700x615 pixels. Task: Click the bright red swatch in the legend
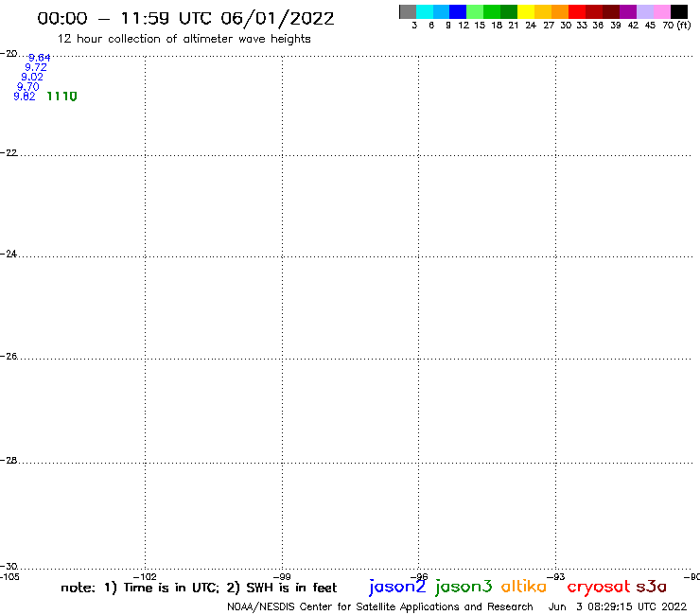(x=577, y=11)
